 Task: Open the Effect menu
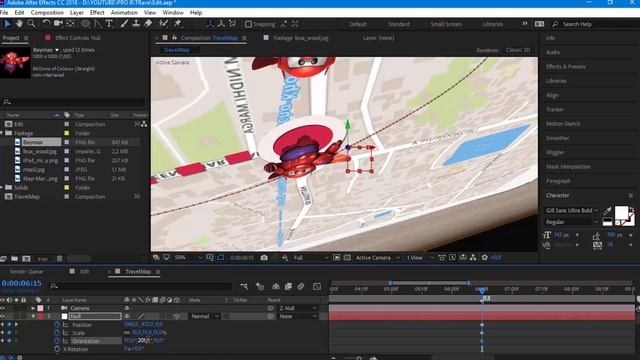point(97,13)
